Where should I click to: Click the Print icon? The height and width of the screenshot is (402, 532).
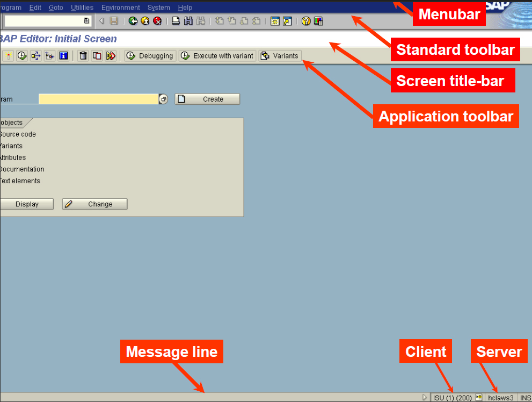point(176,21)
